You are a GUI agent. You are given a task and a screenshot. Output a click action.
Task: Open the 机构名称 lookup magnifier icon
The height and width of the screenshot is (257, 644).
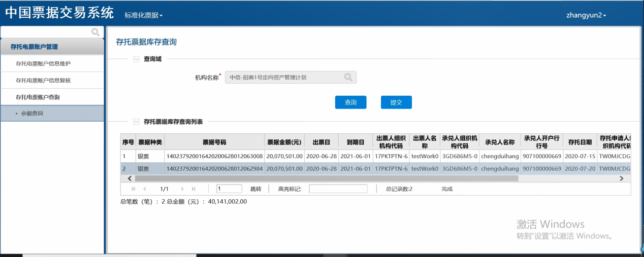point(348,78)
